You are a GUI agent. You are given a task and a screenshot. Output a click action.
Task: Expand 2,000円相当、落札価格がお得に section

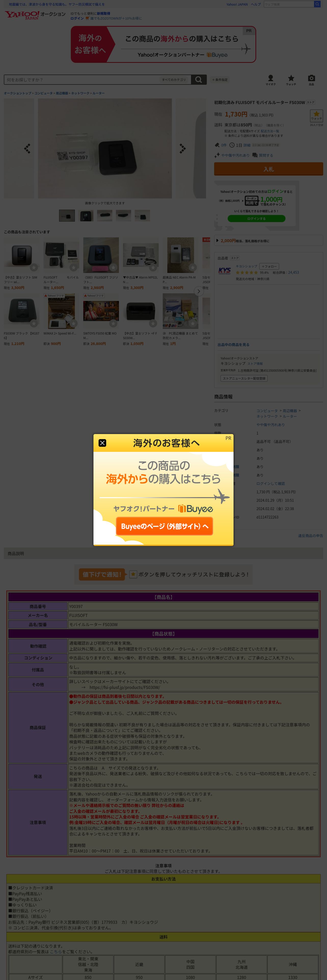tap(268, 240)
